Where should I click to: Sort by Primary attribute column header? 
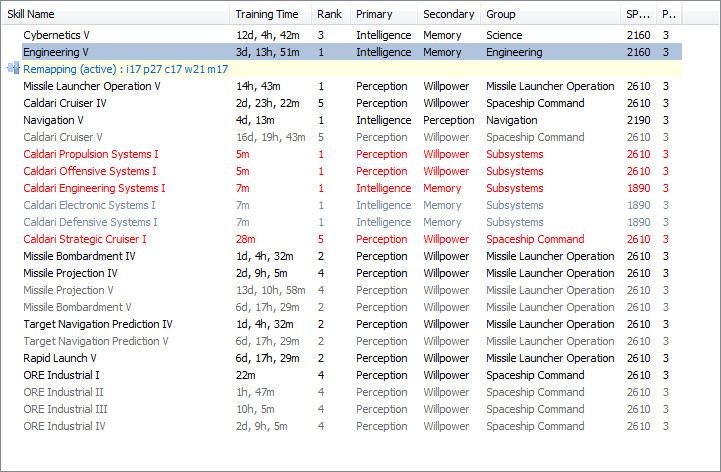(x=384, y=14)
